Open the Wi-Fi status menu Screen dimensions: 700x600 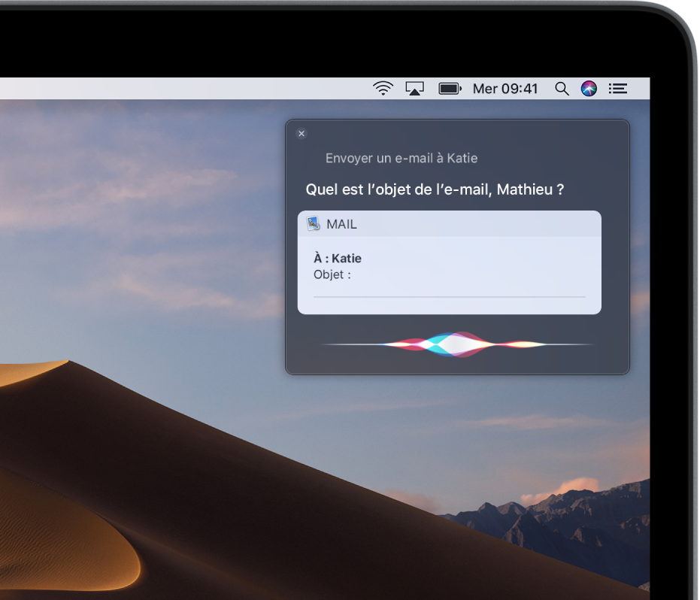tap(383, 88)
